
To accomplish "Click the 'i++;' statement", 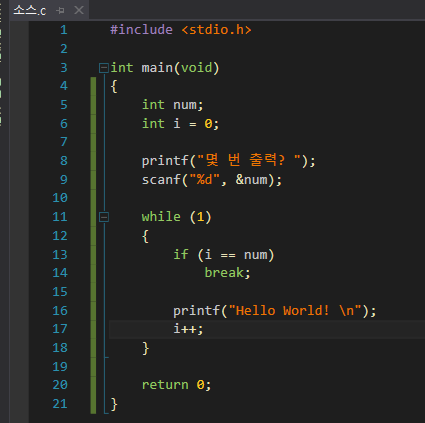I will coord(188,329).
